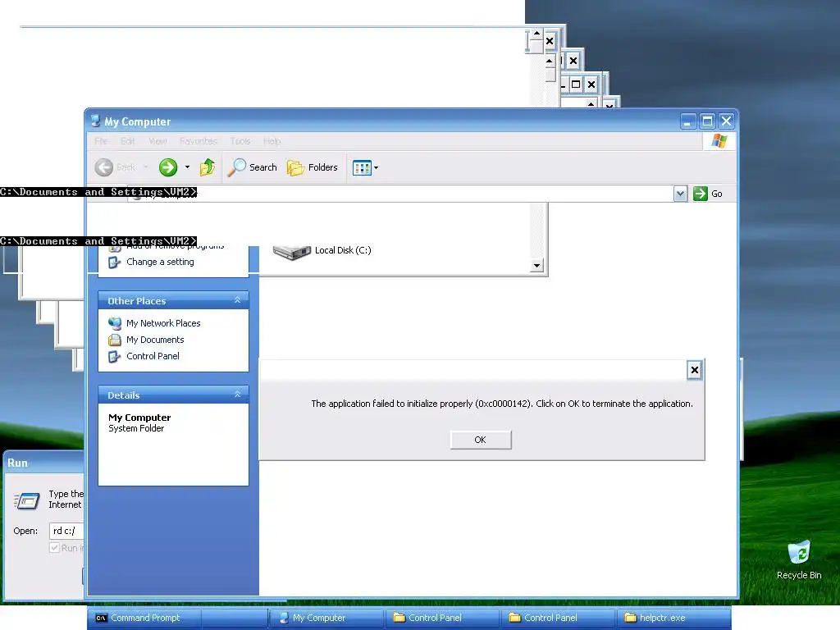Screen dimensions: 840x630
Task: Click the My Computer title bar icon
Action: point(96,121)
